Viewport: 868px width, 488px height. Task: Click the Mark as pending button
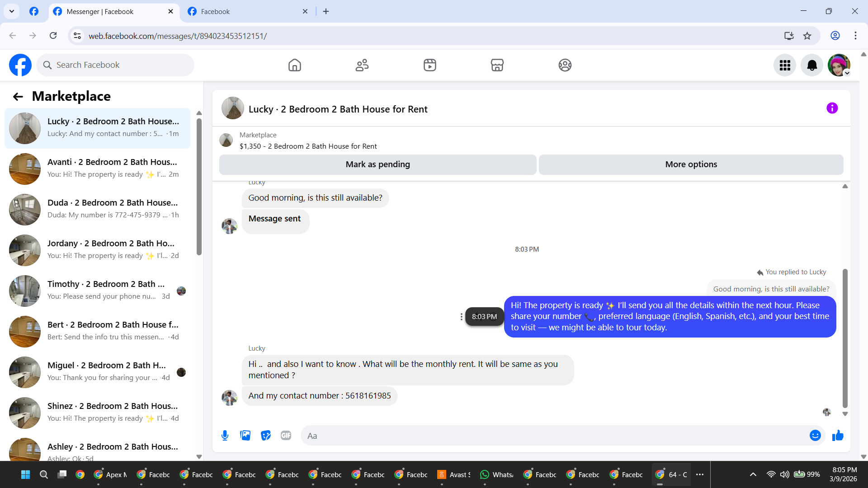[x=377, y=164]
